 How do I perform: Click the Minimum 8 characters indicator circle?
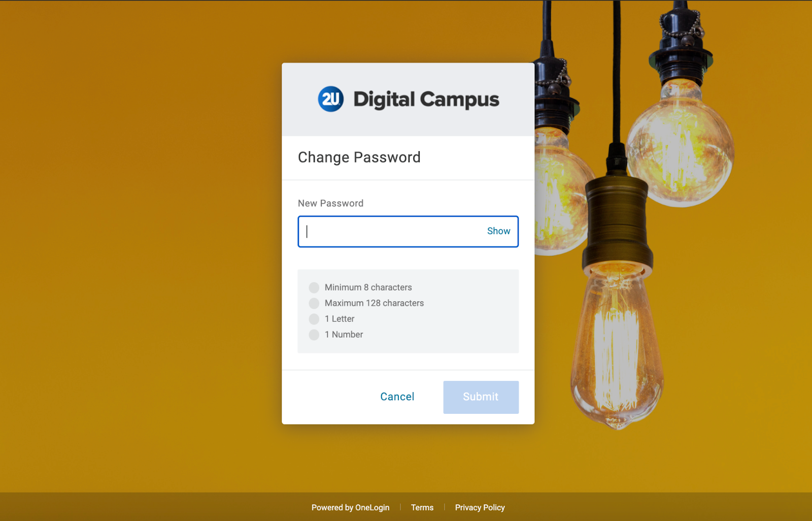(x=314, y=287)
